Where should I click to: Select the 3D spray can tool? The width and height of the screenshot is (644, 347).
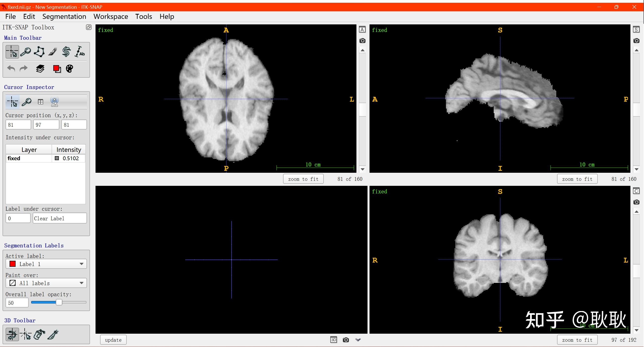point(39,334)
